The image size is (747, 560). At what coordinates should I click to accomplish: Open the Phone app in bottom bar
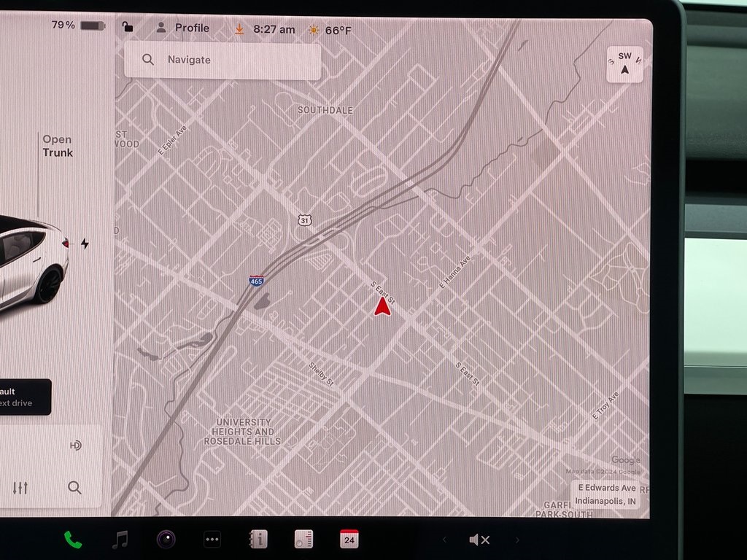[x=73, y=540]
